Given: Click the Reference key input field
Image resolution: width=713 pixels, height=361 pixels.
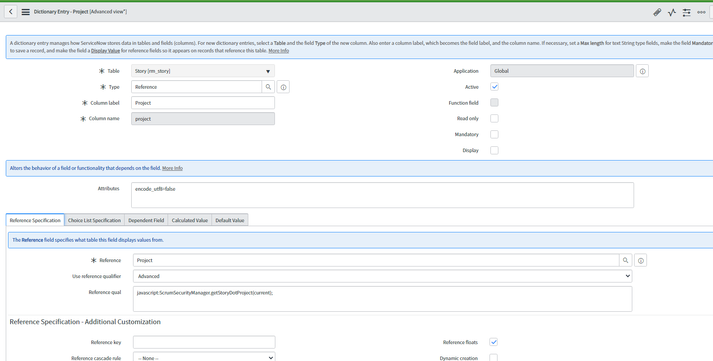Looking at the screenshot, I should point(204,342).
